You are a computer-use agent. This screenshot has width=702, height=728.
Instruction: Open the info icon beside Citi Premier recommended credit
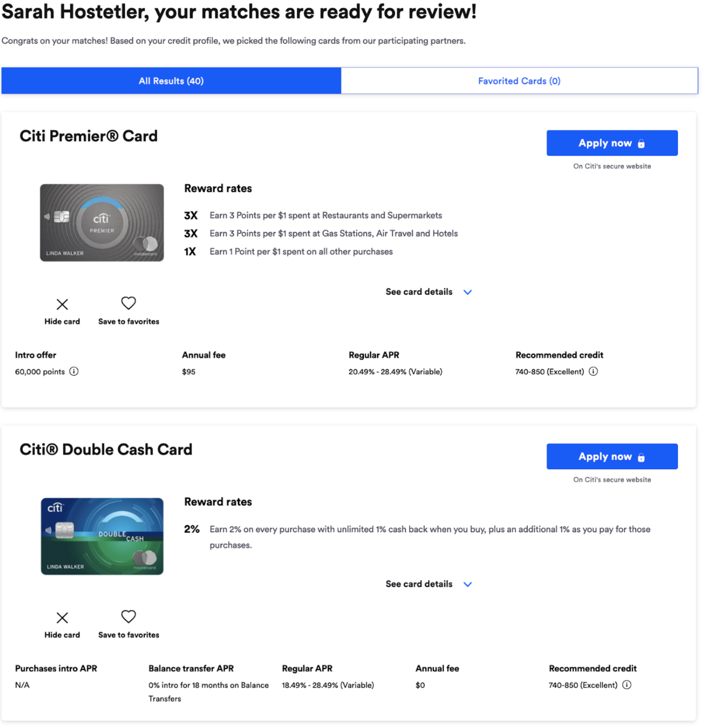coord(593,372)
